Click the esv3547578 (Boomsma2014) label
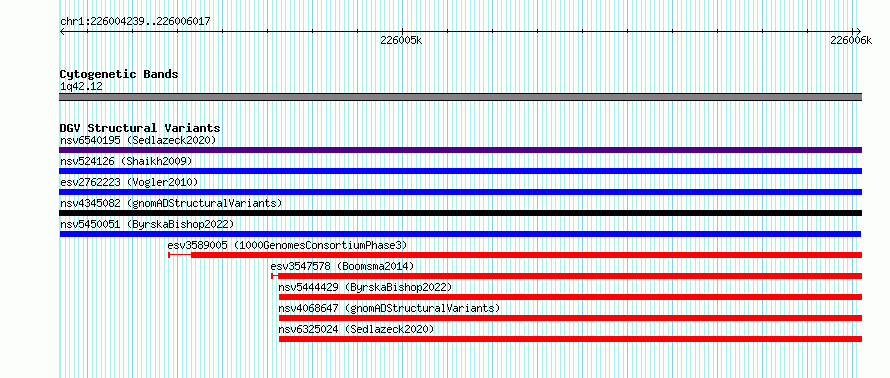This screenshot has width=890, height=378. pyautogui.click(x=342, y=266)
